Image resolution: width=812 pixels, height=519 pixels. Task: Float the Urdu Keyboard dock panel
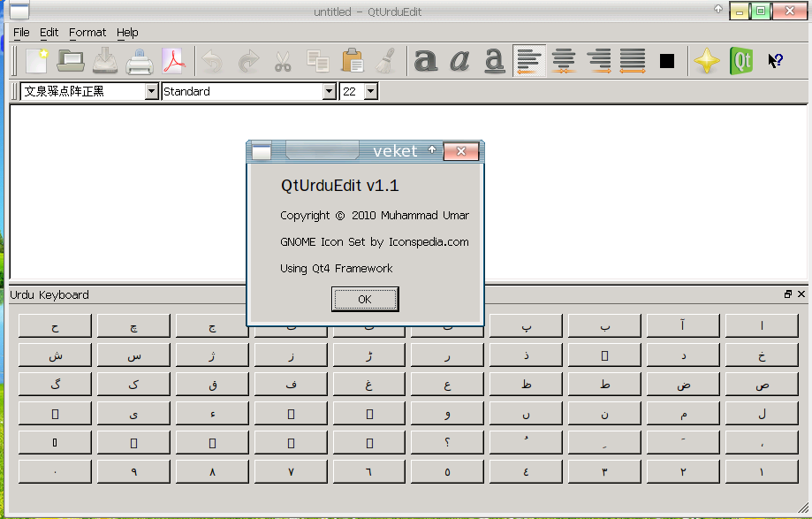(788, 294)
